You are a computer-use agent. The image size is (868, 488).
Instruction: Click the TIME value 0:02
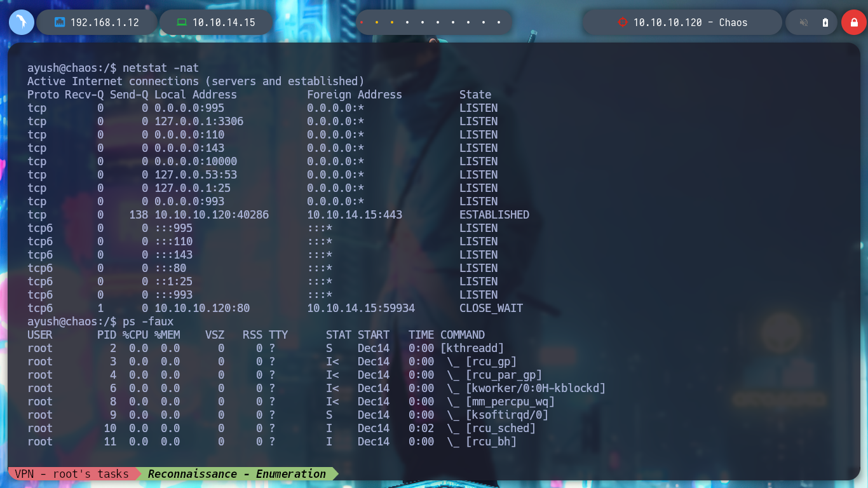(x=421, y=428)
